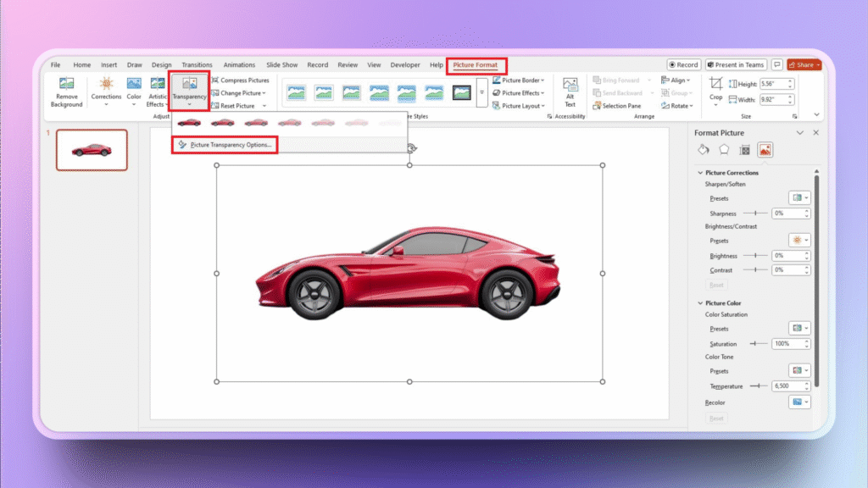868x488 pixels.
Task: Collapse the Picture Corrections section
Action: pos(700,173)
